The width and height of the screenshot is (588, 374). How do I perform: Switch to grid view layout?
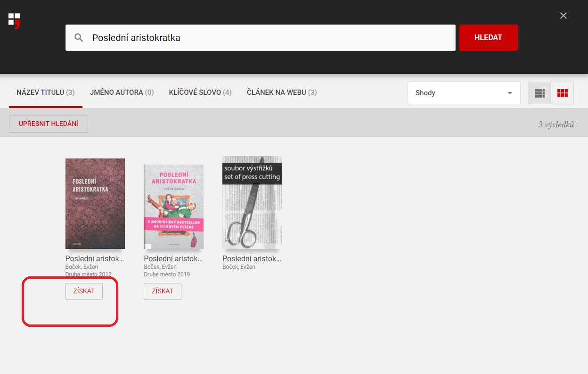tap(562, 93)
